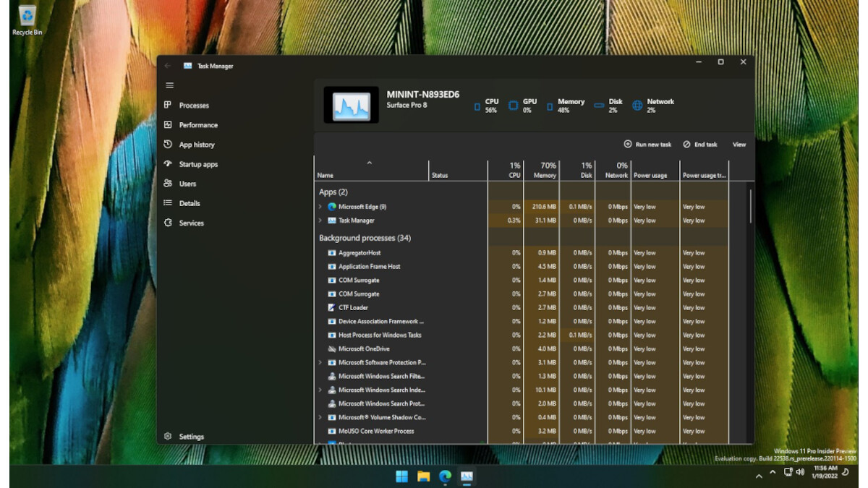View the Details page
Image resolution: width=868 pixels, height=488 pixels.
[190, 203]
